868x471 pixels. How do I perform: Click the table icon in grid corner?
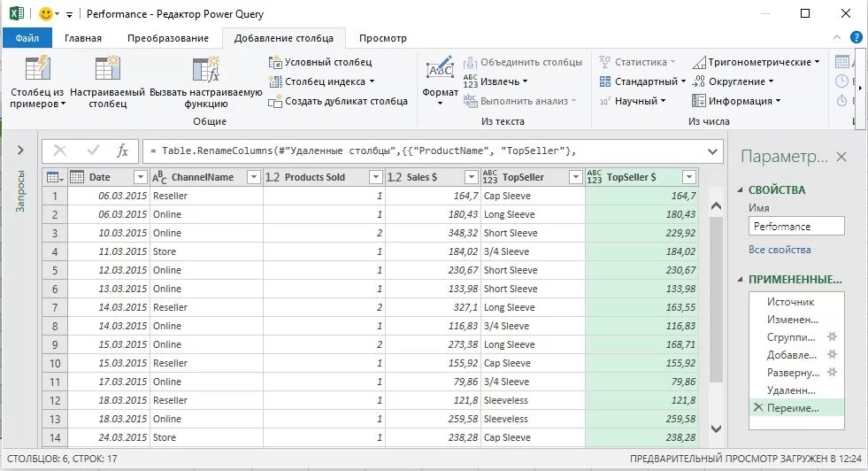tap(53, 177)
